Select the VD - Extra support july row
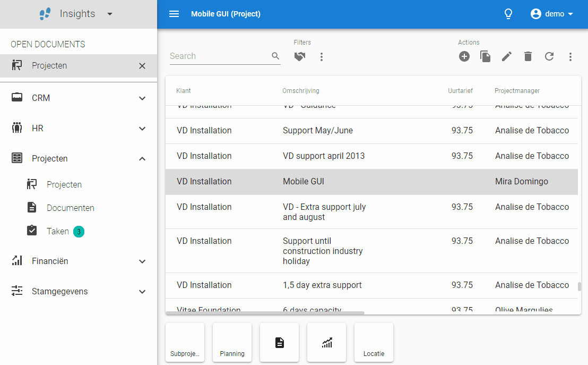 (371, 212)
